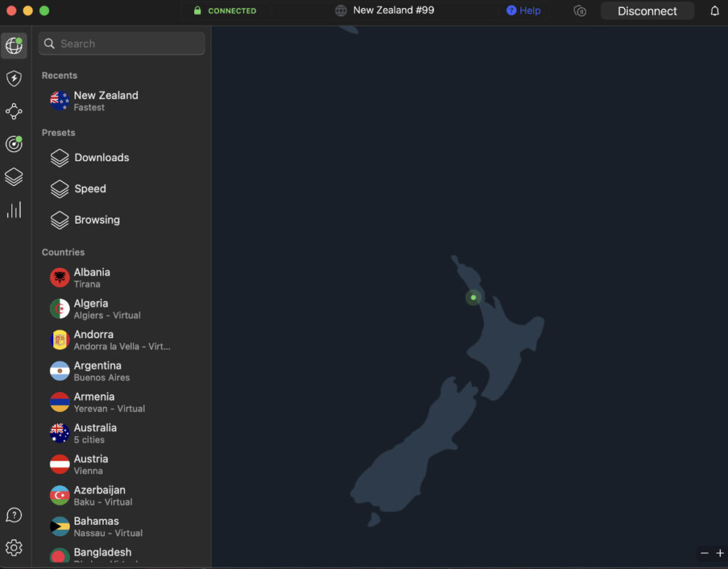Click the green server pin on map
The image size is (728, 569).
coord(473,297)
